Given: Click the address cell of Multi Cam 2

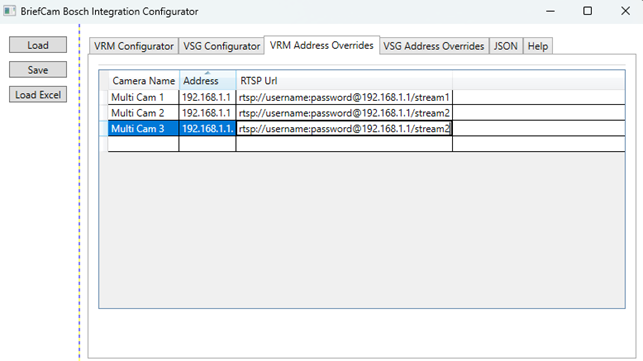Looking at the screenshot, I should pos(207,113).
